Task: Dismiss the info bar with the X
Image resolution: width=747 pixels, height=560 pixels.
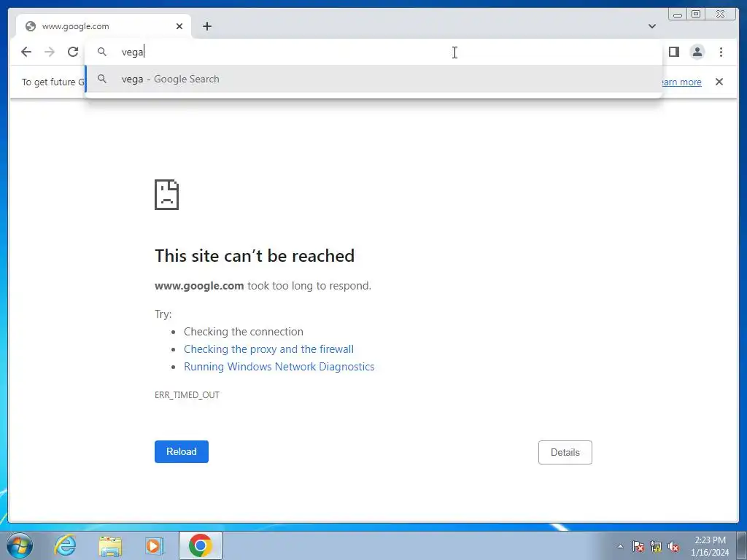Action: click(719, 82)
